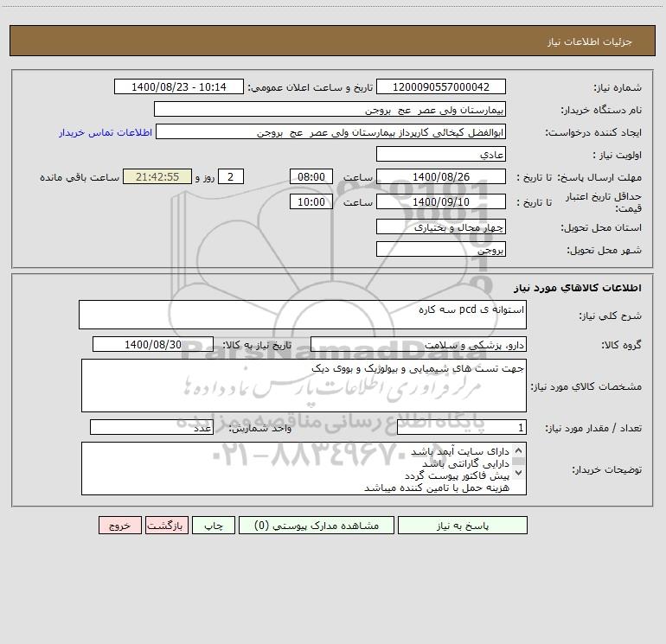This screenshot has height=644, width=666.
Task: Click buyer notes text area
Action: click(304, 469)
